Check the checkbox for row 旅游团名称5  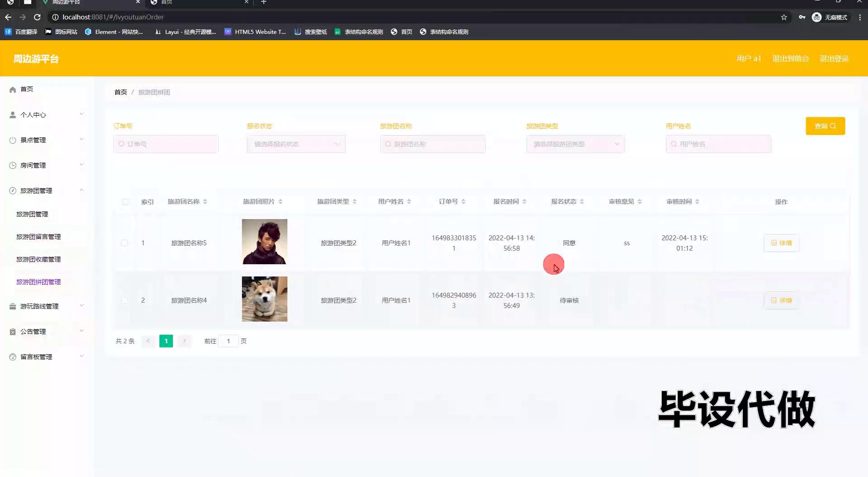point(124,243)
